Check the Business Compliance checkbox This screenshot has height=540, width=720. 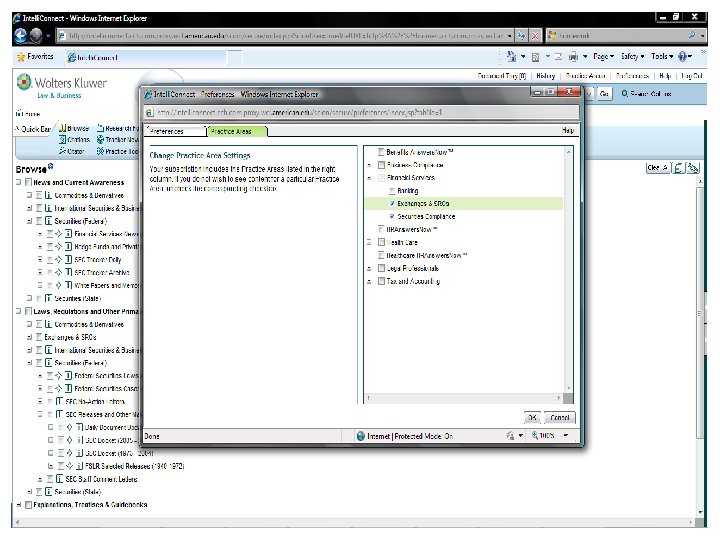pos(381,164)
